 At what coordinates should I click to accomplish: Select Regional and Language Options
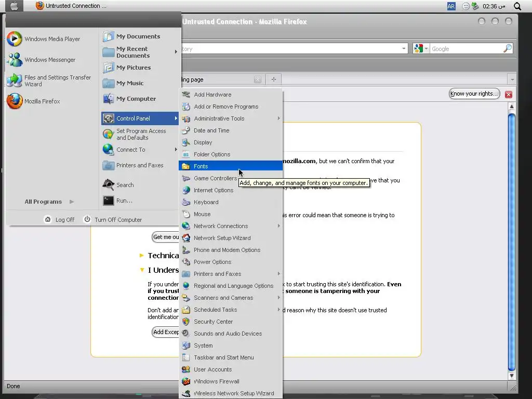[x=230, y=286]
